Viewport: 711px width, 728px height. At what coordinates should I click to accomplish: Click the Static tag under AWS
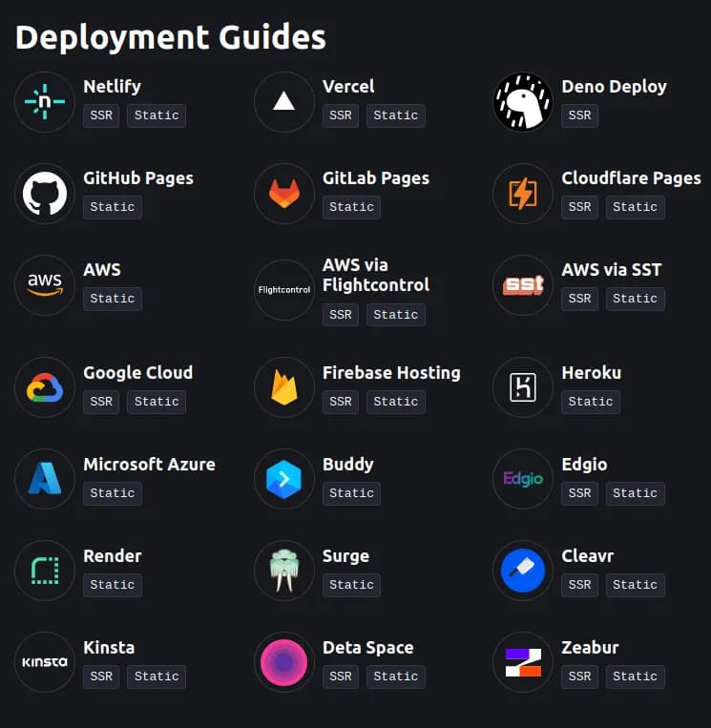point(113,299)
